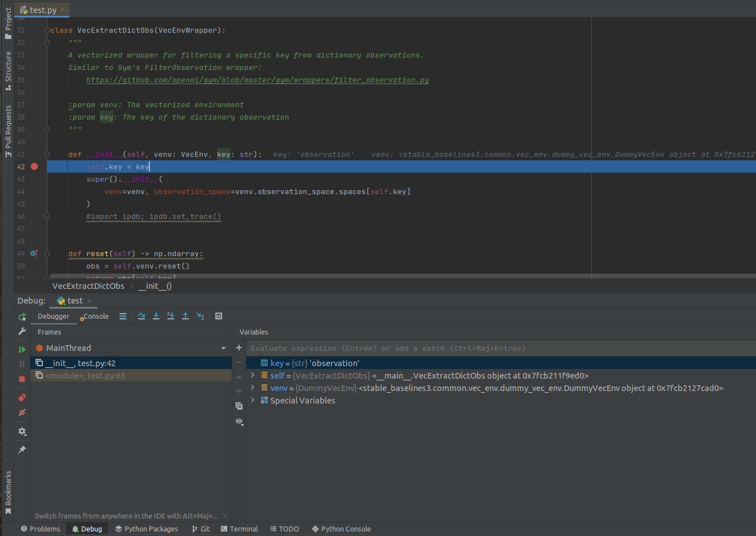The image size is (756, 536).
Task: Expand Special Variables node
Action: click(x=253, y=400)
